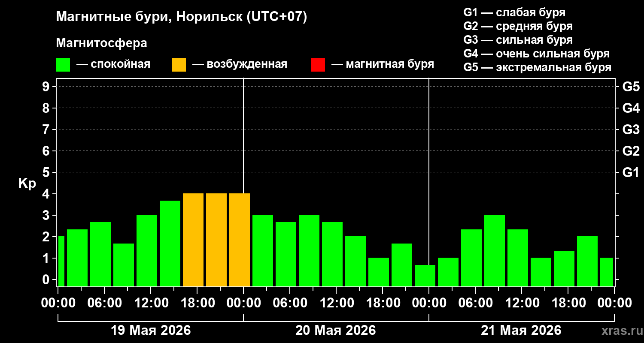Click the red 'магнитная буря' legend swatch

pos(318,65)
